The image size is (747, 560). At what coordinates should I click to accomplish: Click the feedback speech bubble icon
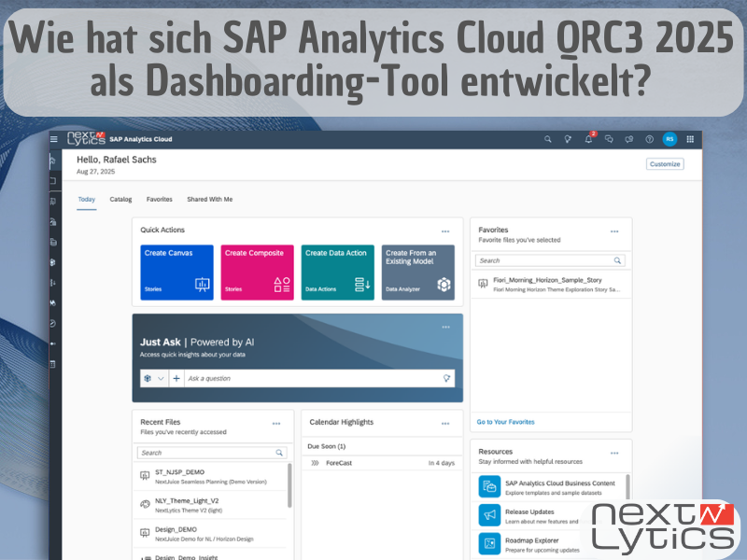[629, 139]
